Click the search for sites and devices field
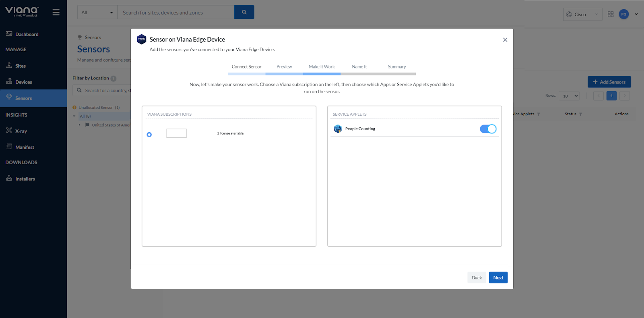 pyautogui.click(x=175, y=12)
